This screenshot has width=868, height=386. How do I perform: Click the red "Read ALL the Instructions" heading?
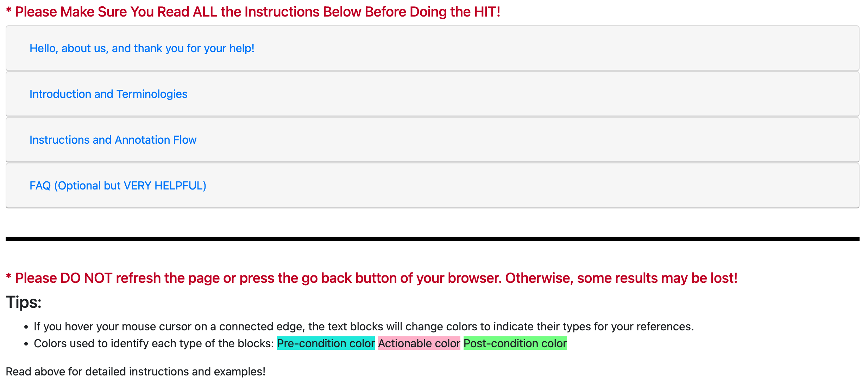point(257,12)
